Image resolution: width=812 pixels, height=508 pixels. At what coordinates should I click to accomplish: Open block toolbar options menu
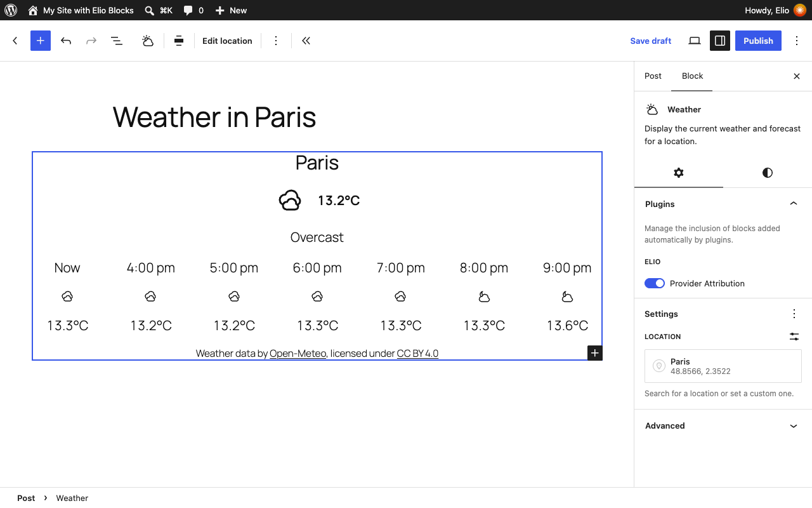point(276,41)
